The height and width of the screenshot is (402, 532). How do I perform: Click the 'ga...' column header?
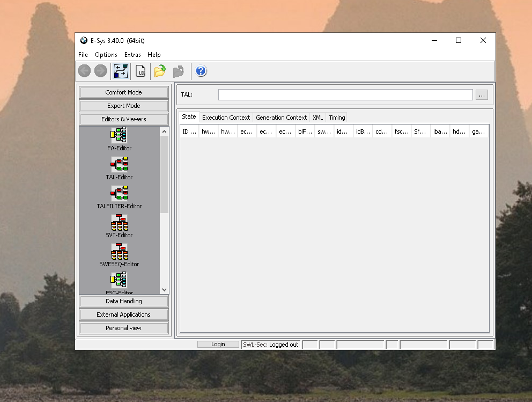[x=478, y=131]
